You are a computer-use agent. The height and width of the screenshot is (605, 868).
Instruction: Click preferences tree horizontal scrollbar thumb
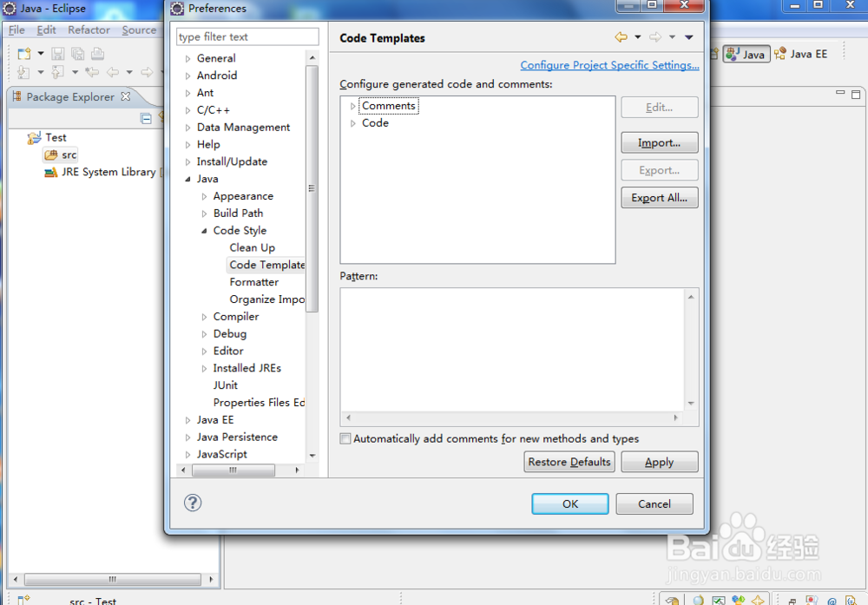233,470
